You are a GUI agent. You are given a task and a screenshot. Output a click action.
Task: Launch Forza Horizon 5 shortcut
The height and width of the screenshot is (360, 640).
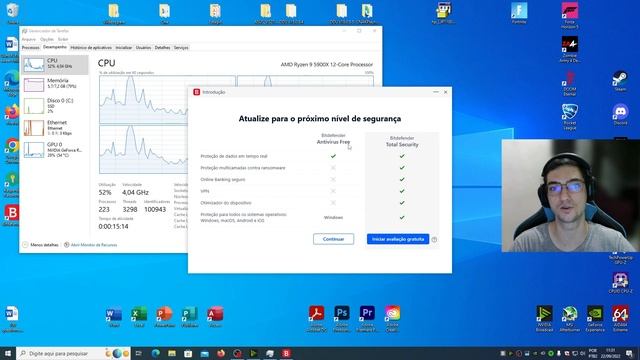point(569,16)
